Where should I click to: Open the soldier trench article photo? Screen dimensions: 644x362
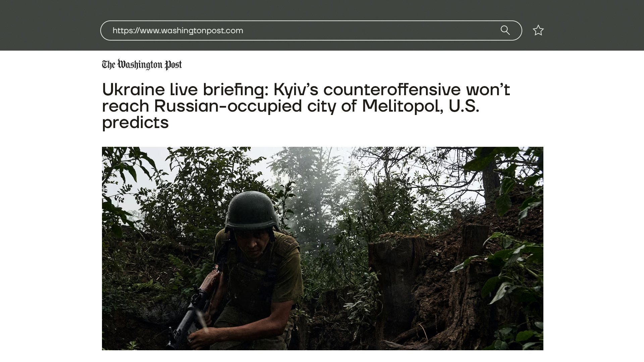pos(323,248)
